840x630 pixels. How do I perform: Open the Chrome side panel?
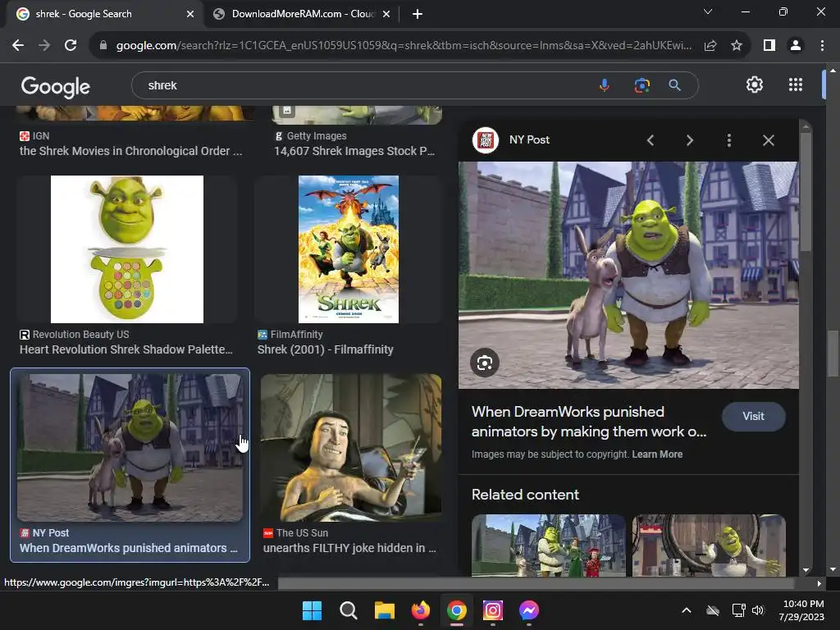769,46
